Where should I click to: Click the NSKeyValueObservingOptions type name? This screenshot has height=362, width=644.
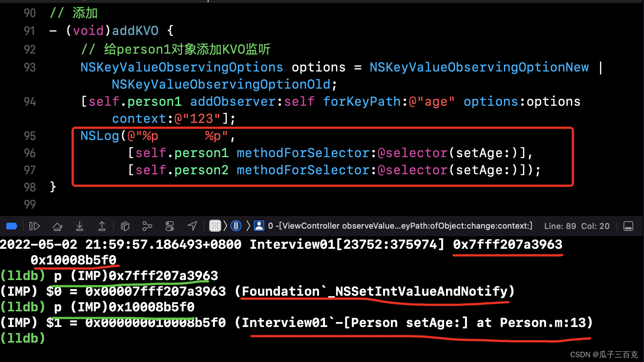[x=182, y=67]
